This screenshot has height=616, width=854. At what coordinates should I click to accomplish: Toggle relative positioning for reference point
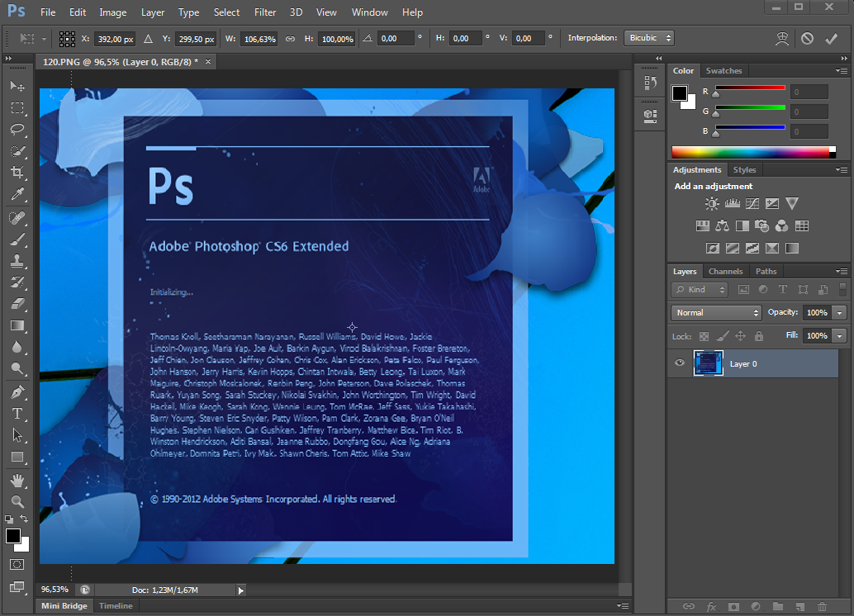click(x=148, y=39)
